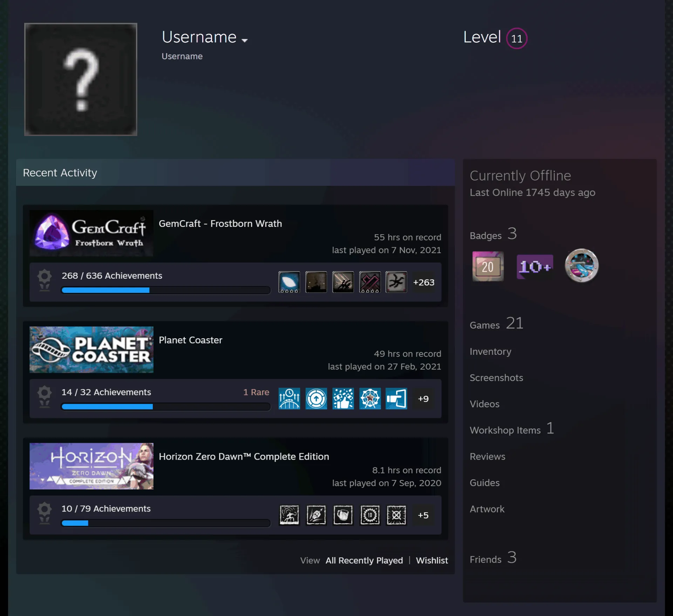The image size is (673, 616).
Task: Select Planet Coaster coaster-clock achievement icon
Action: click(289, 398)
